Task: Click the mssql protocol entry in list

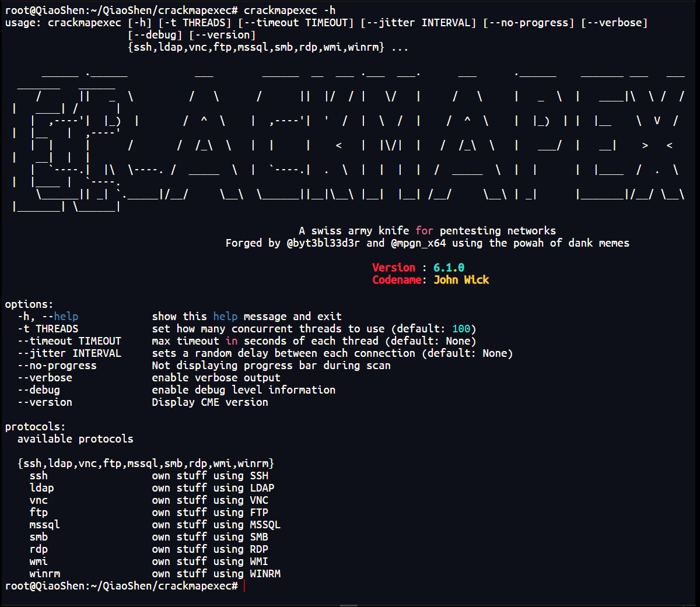Action: [44, 525]
